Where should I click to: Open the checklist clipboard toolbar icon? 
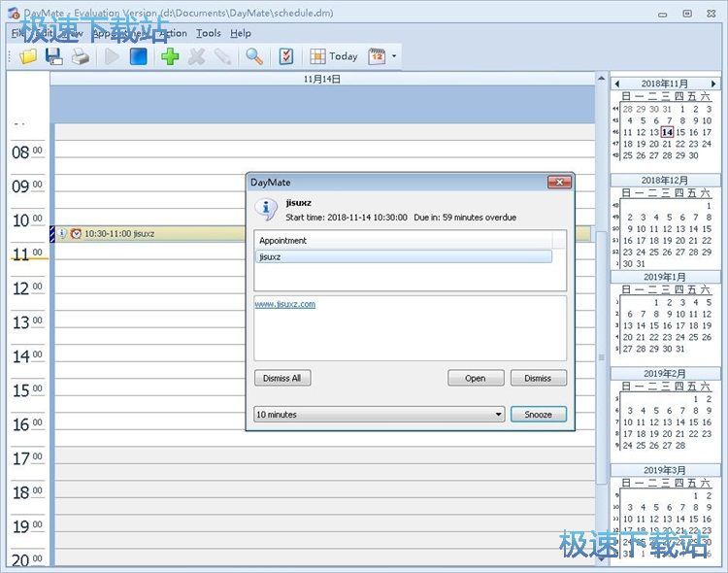286,56
